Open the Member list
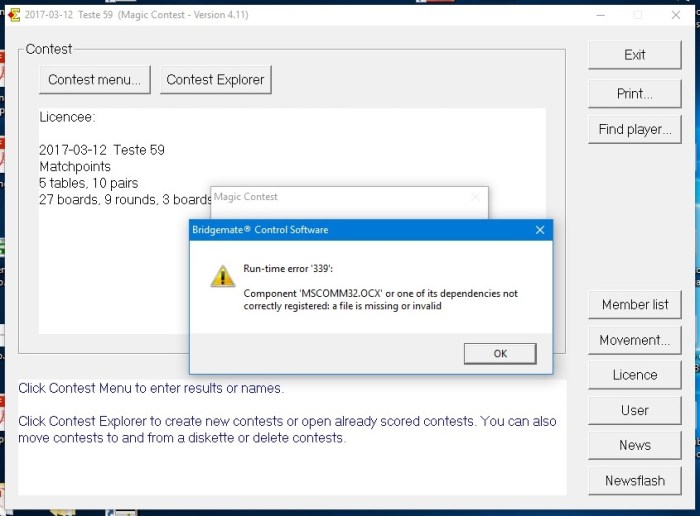The height and width of the screenshot is (516, 700). click(634, 305)
